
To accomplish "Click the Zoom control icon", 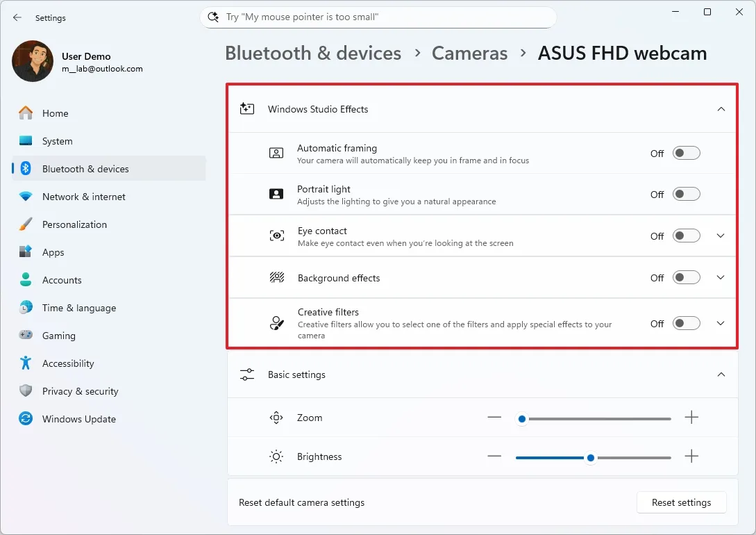I will [276, 418].
